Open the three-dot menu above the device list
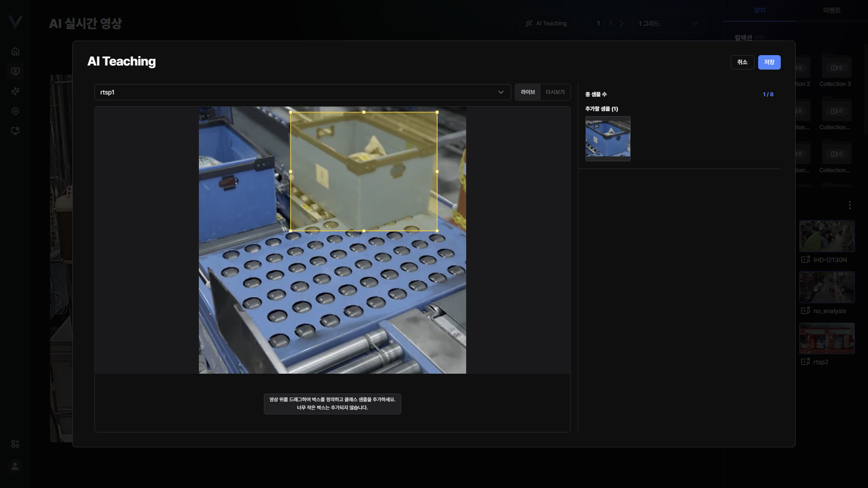868x488 pixels. [850, 205]
